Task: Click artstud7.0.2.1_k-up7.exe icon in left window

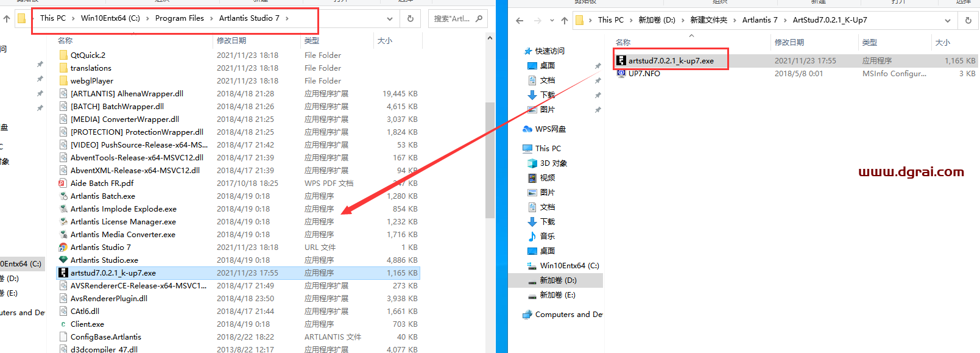Action: tap(63, 273)
